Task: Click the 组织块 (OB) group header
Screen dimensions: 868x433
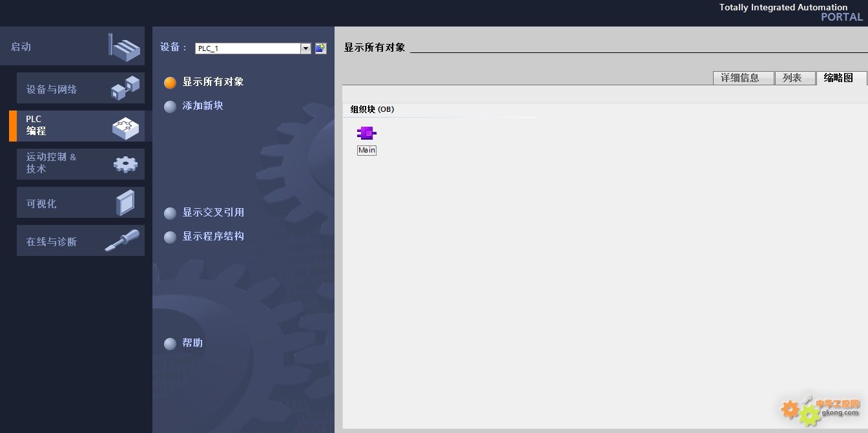Action: click(x=372, y=109)
